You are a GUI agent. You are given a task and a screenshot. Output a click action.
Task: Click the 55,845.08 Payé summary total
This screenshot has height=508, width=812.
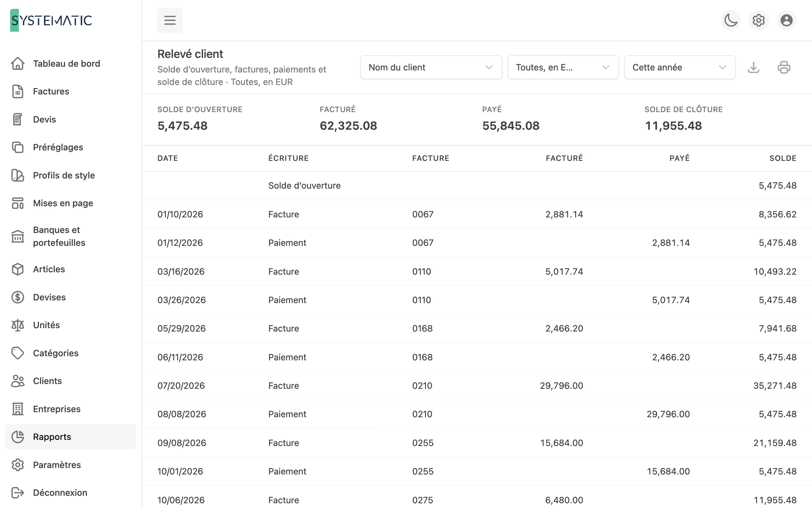[x=511, y=126]
